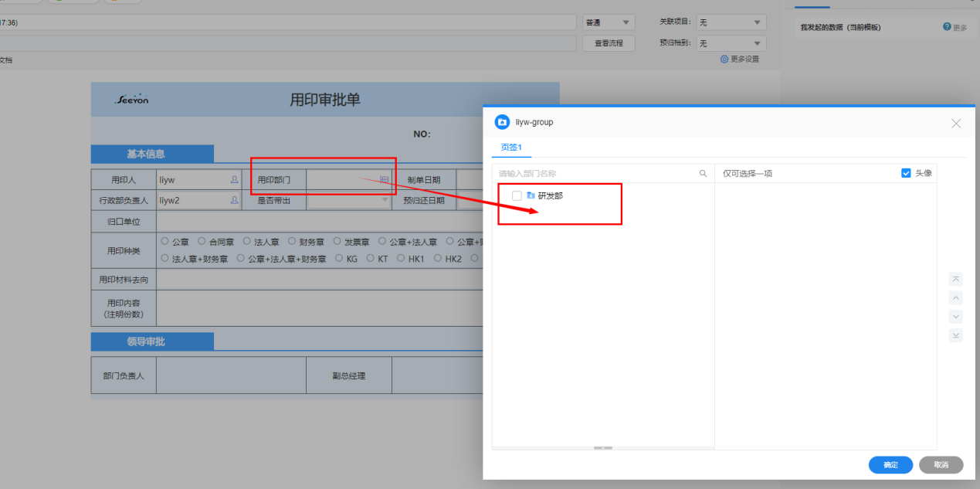
Task: Click the move-to-bottom arrow icon
Action: click(x=956, y=335)
